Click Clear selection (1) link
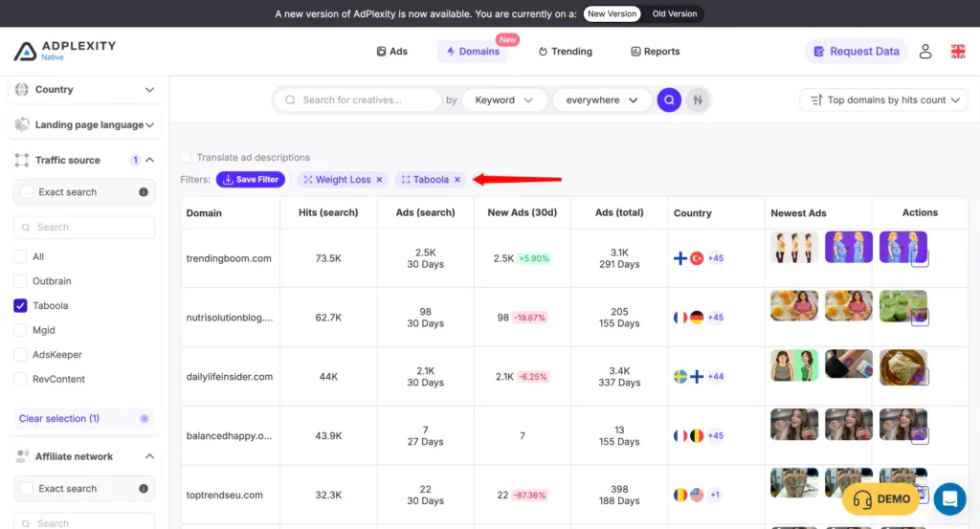This screenshot has width=980, height=529. click(58, 418)
